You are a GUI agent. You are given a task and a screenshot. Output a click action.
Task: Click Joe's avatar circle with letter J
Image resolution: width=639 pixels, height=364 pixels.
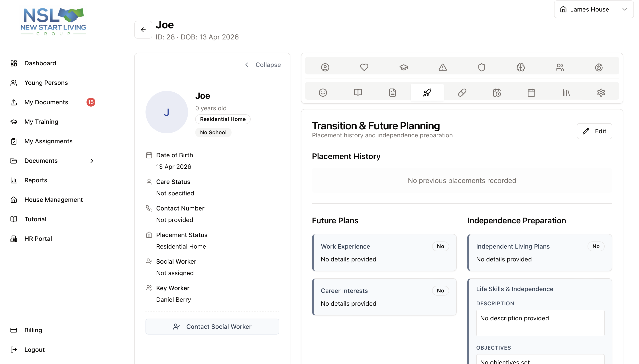point(167,112)
